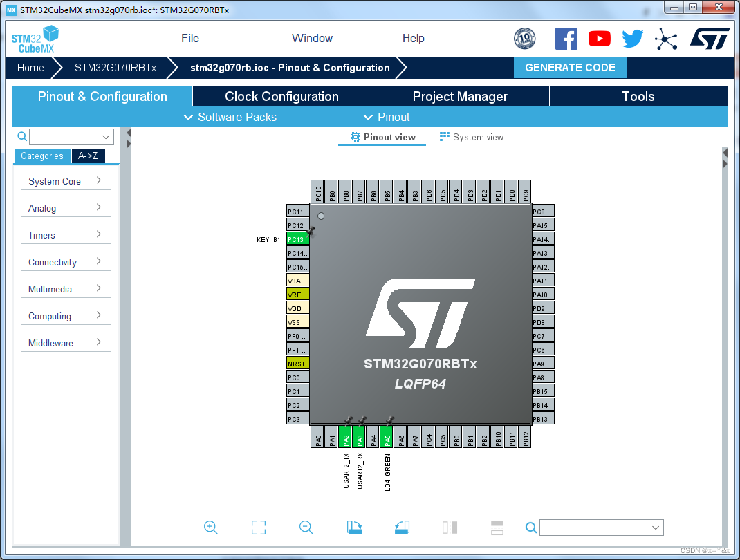Image resolution: width=740 pixels, height=560 pixels.
Task: Open the category search combo box
Action: 71,137
